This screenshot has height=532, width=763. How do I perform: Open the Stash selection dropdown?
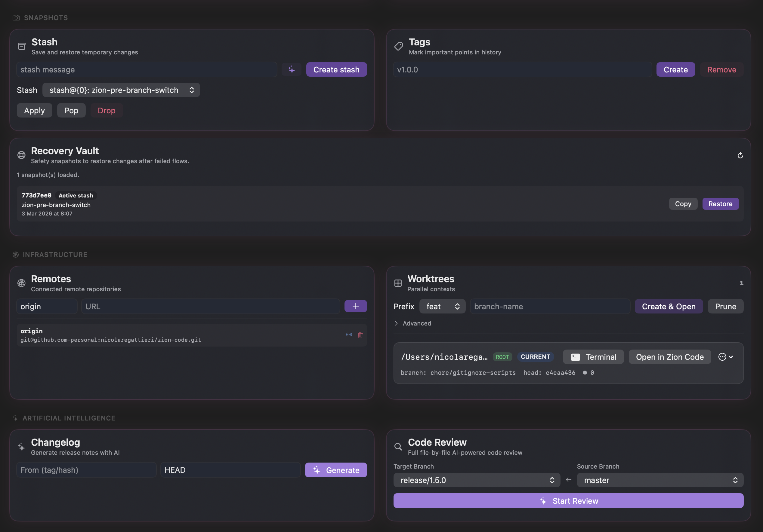(x=121, y=90)
